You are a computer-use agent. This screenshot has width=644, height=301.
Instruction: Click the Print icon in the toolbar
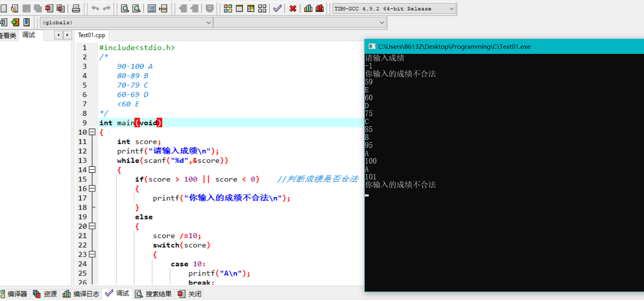[76, 8]
